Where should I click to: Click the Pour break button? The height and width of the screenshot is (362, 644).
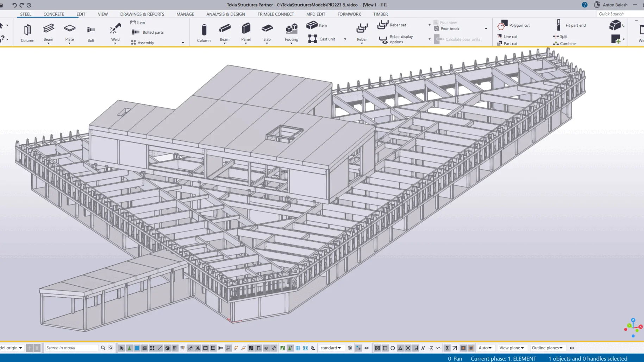coord(450,29)
